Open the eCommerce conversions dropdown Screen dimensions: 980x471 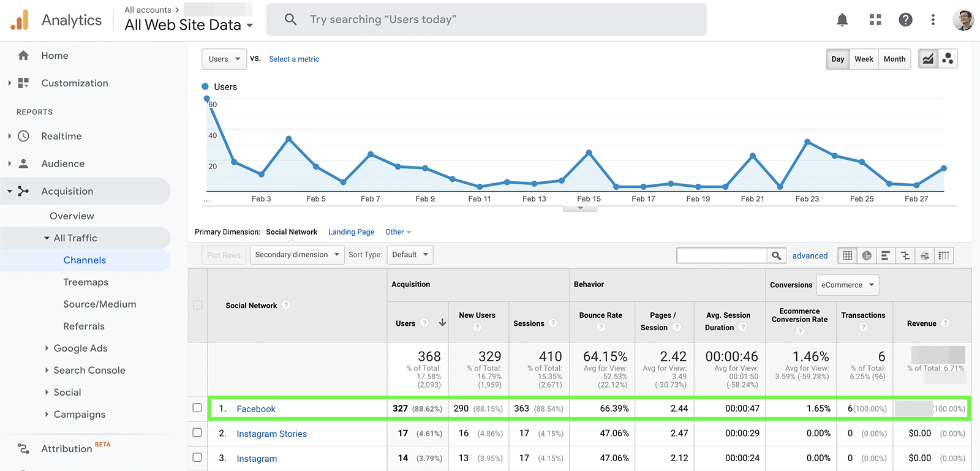(847, 285)
